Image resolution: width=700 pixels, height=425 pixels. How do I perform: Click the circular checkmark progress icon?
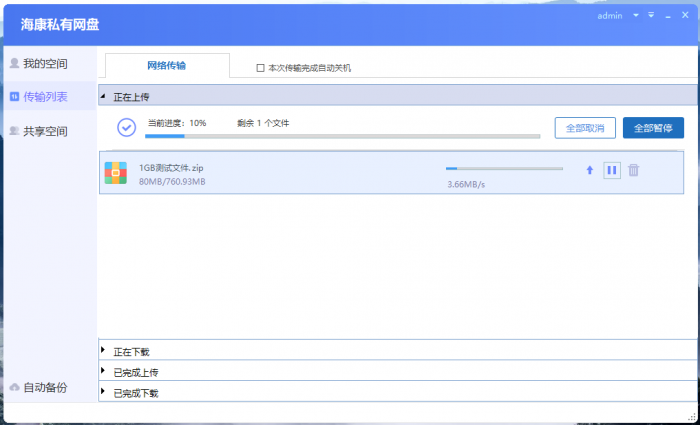click(x=127, y=128)
